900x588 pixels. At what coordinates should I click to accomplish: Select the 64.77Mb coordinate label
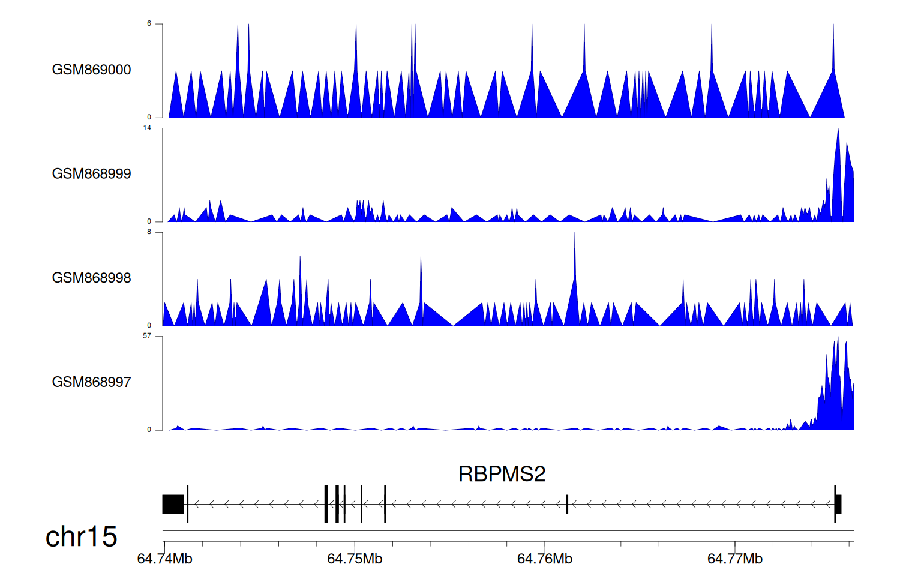coord(735,559)
